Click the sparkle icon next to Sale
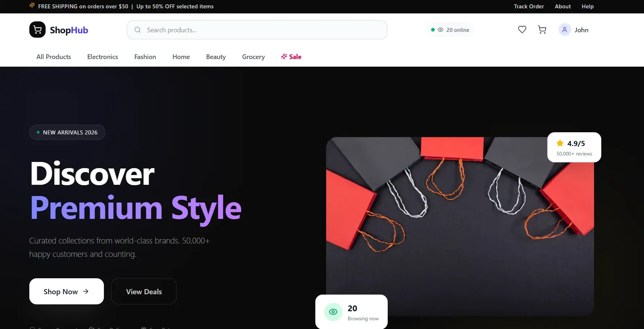This screenshot has width=644, height=329. click(x=284, y=57)
